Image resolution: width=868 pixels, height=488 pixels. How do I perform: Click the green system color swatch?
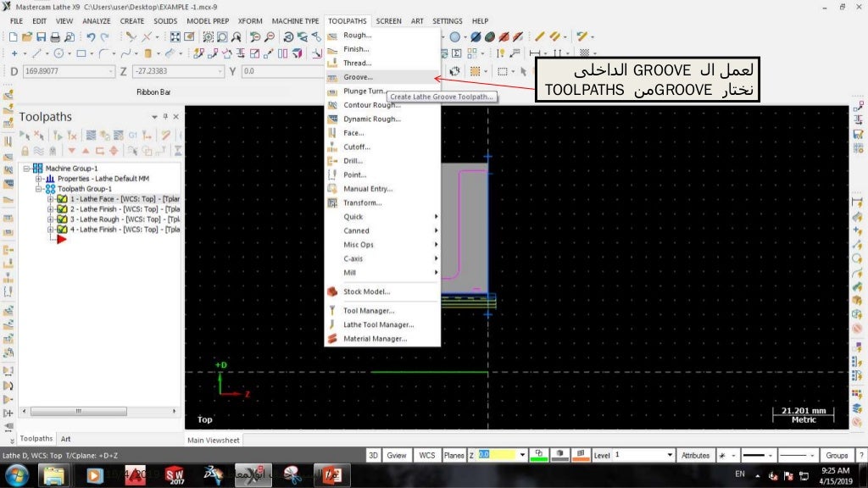point(538,455)
